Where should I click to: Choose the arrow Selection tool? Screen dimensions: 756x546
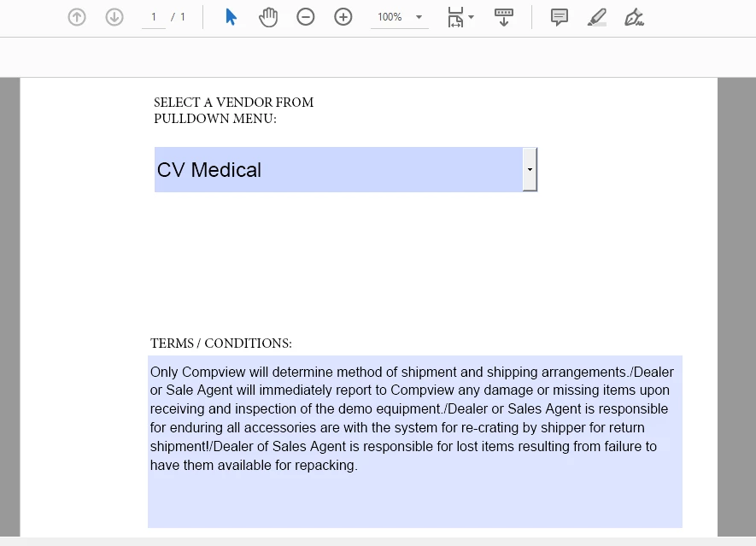231,17
